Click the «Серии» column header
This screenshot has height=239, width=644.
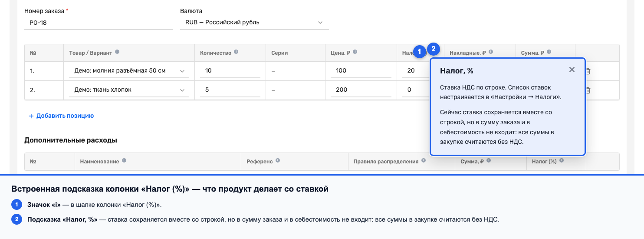pyautogui.click(x=279, y=53)
